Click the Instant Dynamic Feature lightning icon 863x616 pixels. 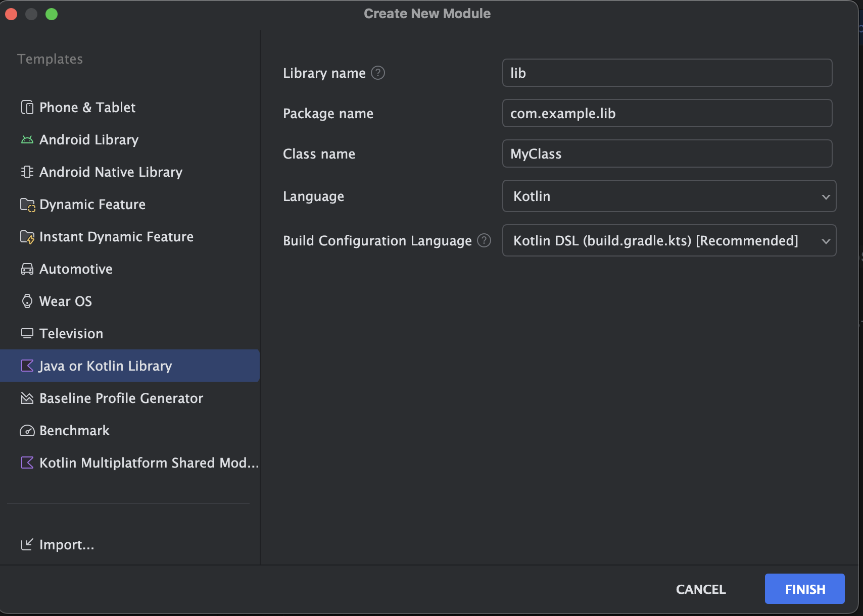(27, 237)
